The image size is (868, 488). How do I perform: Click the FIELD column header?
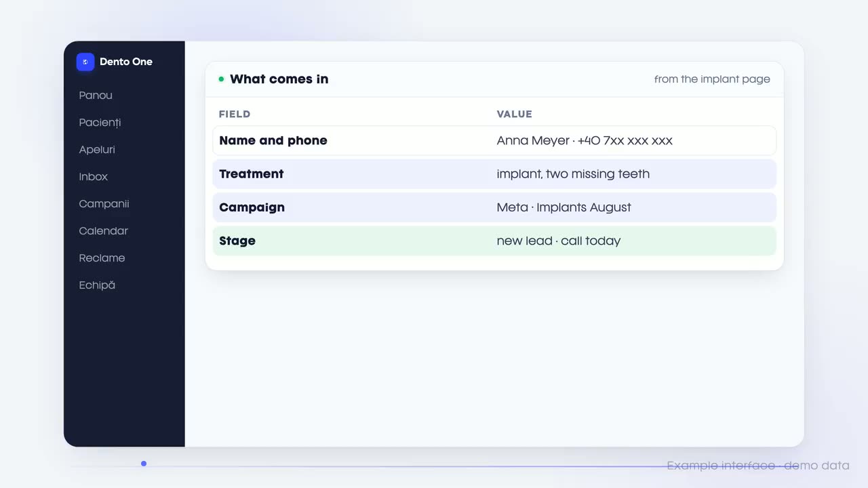(x=235, y=114)
